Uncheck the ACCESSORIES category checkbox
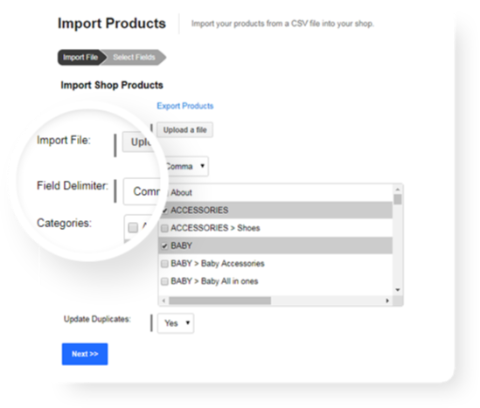 coord(165,210)
